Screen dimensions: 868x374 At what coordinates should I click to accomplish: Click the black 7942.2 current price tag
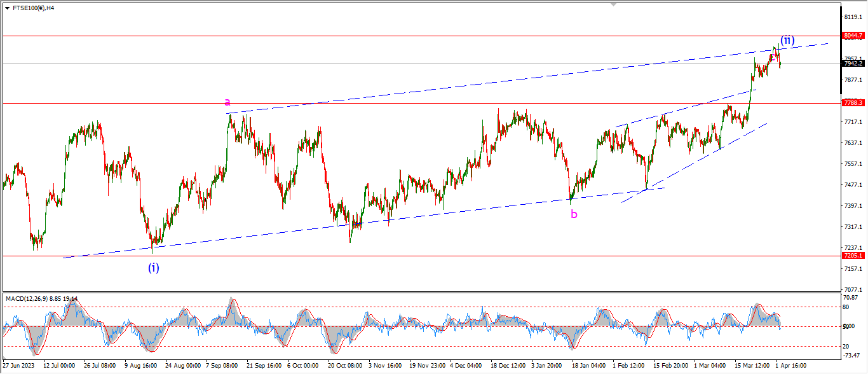click(853, 63)
